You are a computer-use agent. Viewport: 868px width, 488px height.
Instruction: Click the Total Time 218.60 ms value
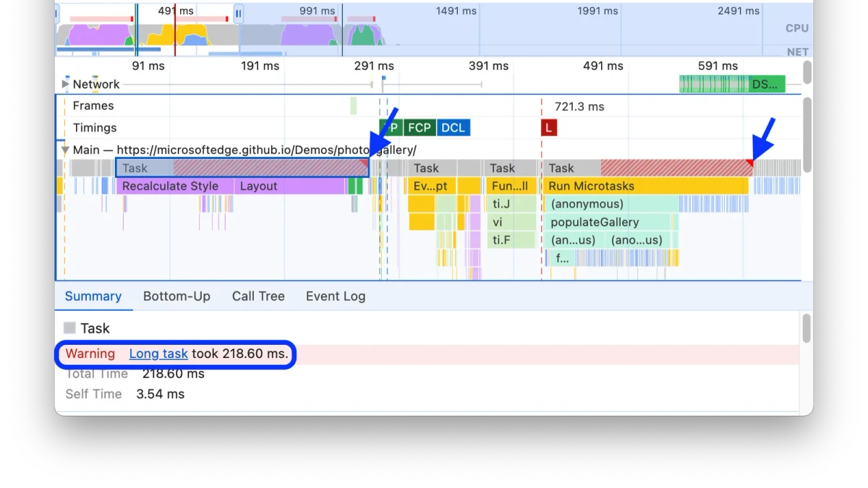click(x=174, y=374)
